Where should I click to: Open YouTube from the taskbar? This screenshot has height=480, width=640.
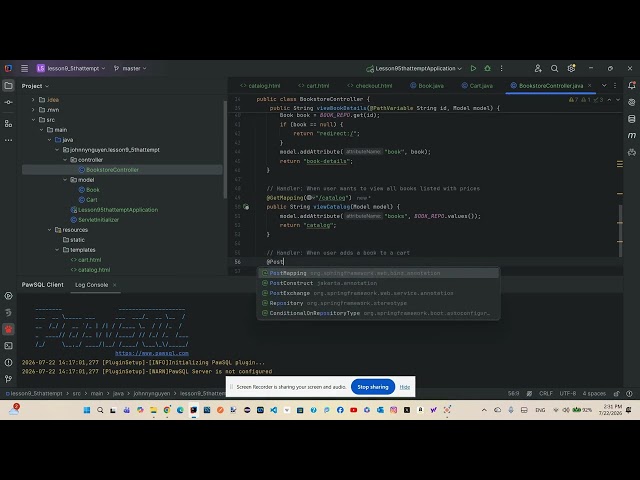(x=353, y=410)
